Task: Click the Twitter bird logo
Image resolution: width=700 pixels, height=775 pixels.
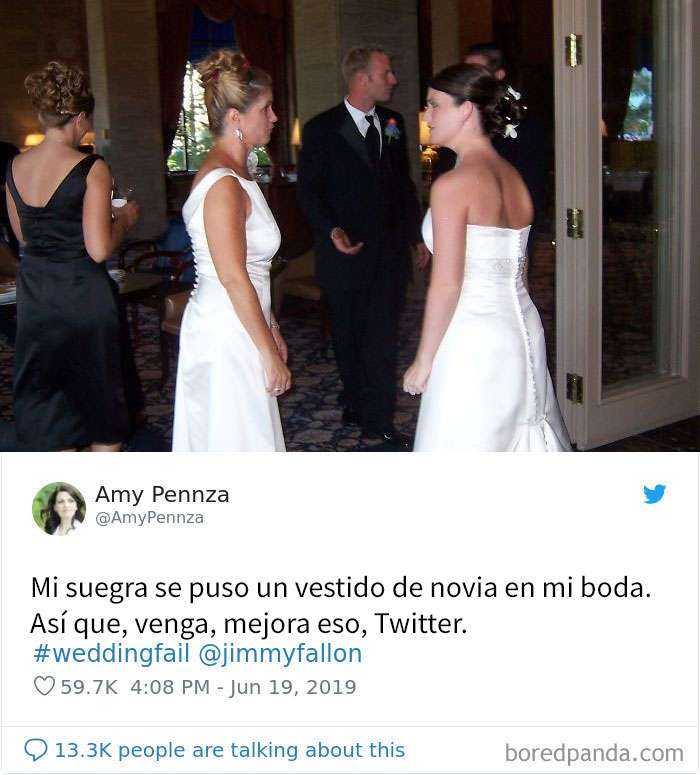Action: click(655, 494)
